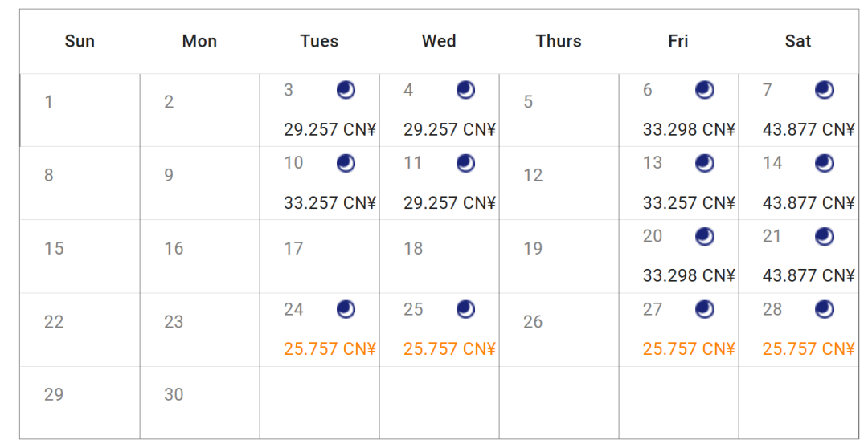Select the 43.877 CN¥ price on day 7
This screenshot has height=448, width=868.
(808, 129)
